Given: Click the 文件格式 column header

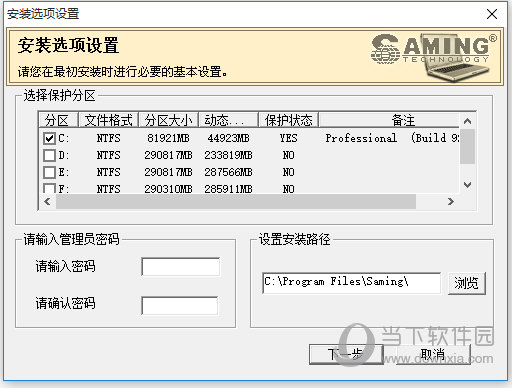Looking at the screenshot, I should point(108,120).
